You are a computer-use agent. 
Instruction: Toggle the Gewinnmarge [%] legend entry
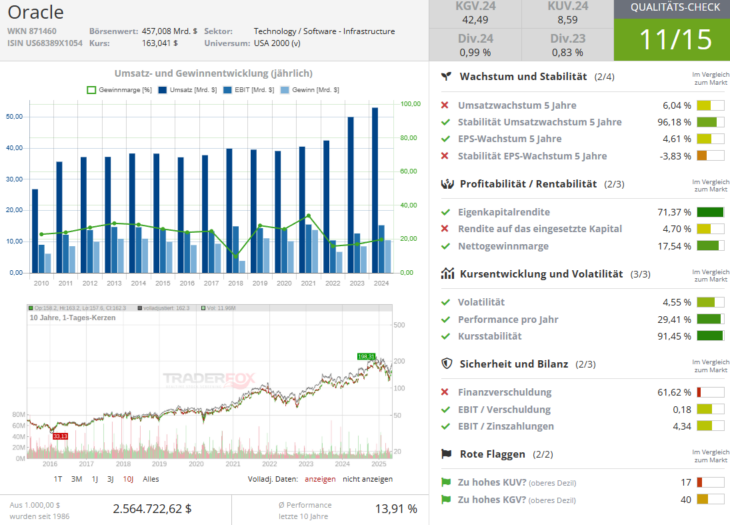tap(119, 90)
